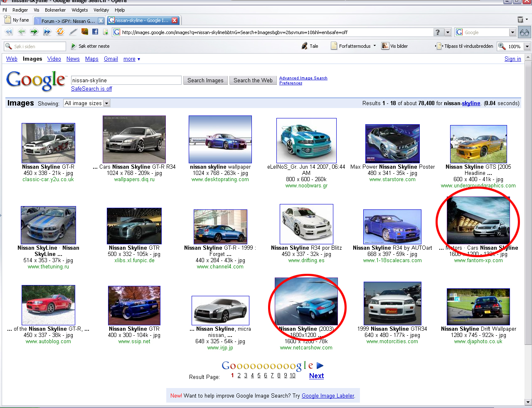Image resolution: width=532 pixels, height=408 pixels.
Task: Click the question mark icon in address bar
Action: (438, 32)
